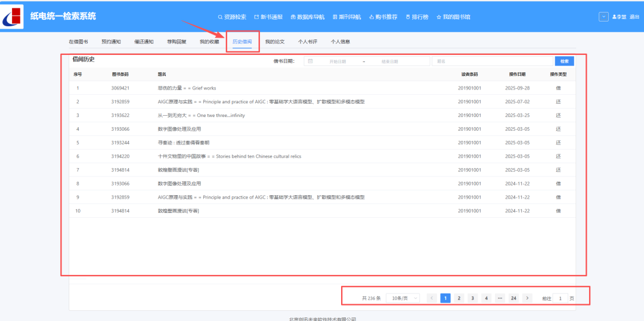Click the library system logo icon
This screenshot has width=644, height=321.
point(13,17)
